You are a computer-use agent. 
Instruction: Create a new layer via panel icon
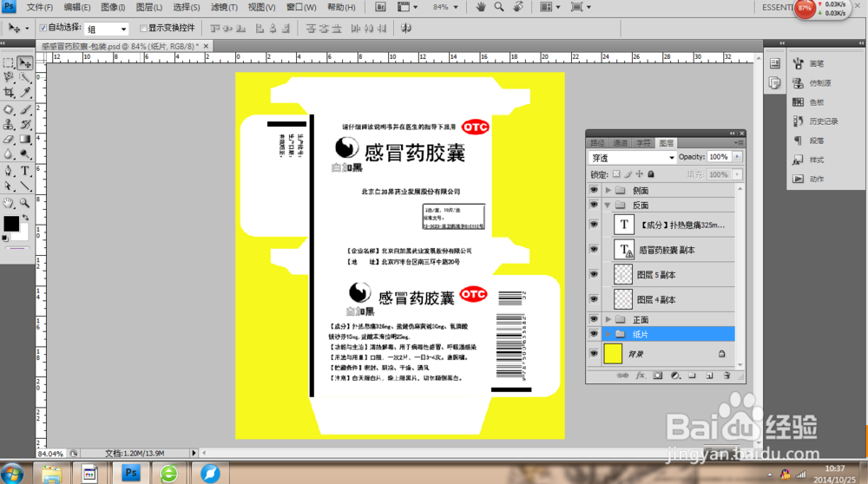pyautogui.click(x=709, y=376)
